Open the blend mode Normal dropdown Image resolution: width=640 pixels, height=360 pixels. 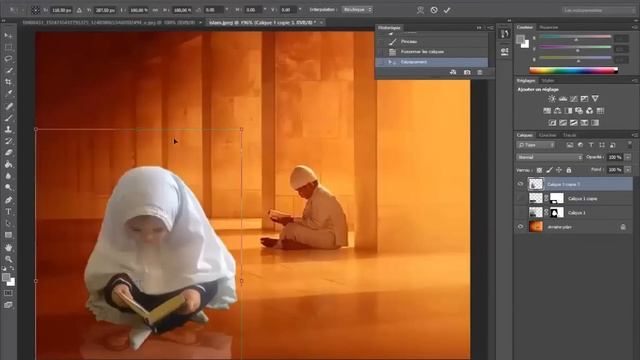coord(549,157)
